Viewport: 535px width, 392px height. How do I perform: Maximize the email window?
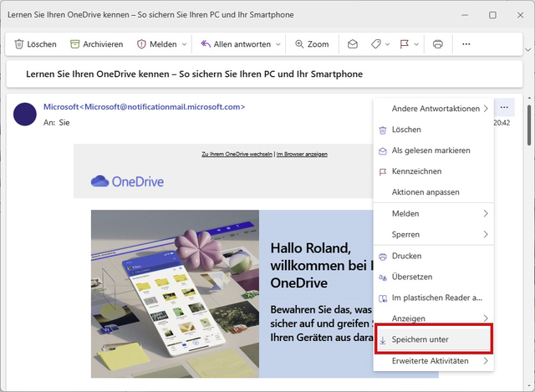(x=492, y=15)
